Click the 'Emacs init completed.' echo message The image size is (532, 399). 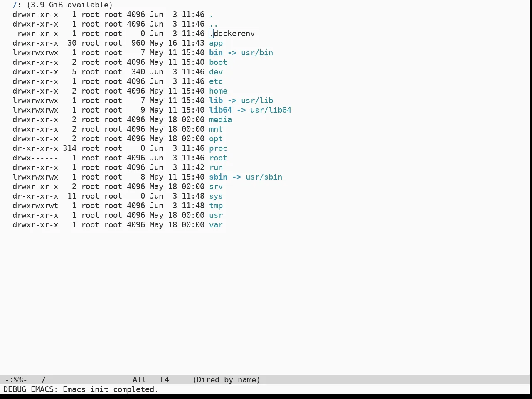[111, 389]
